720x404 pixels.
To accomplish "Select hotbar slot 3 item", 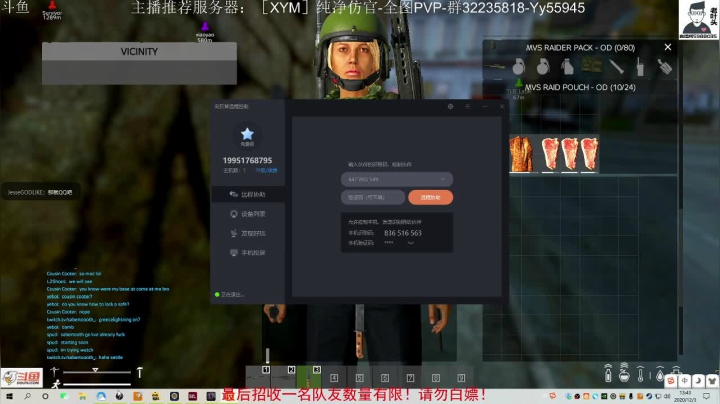I will (309, 377).
